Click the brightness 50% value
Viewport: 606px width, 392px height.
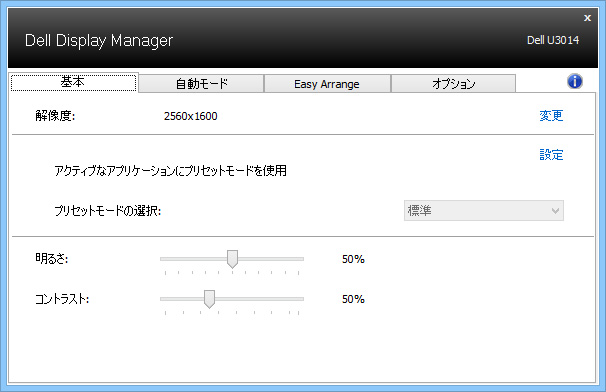point(353,259)
